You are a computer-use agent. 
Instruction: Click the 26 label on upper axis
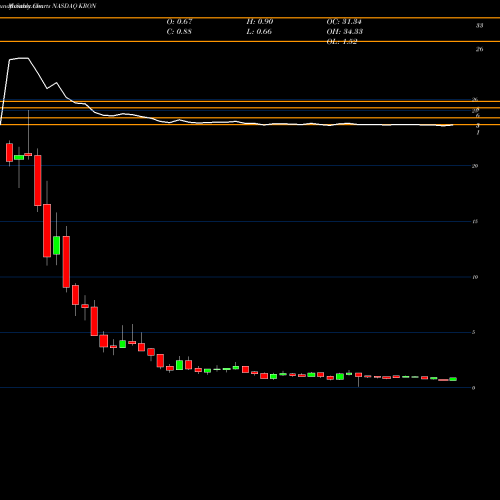pos(479,49)
